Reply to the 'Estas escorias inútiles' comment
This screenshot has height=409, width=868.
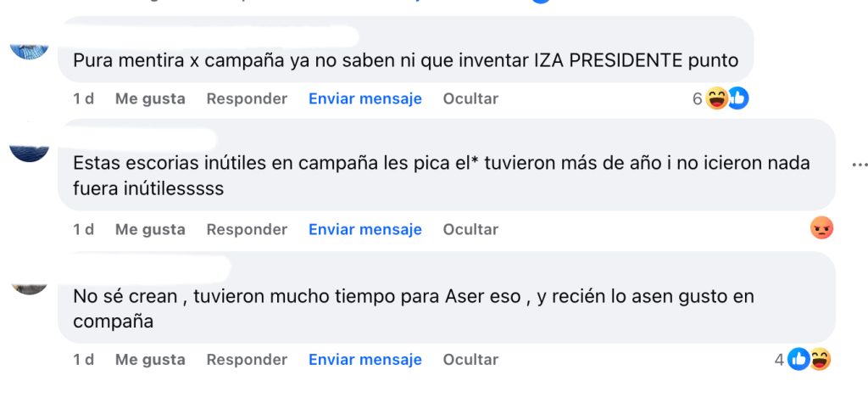click(247, 229)
